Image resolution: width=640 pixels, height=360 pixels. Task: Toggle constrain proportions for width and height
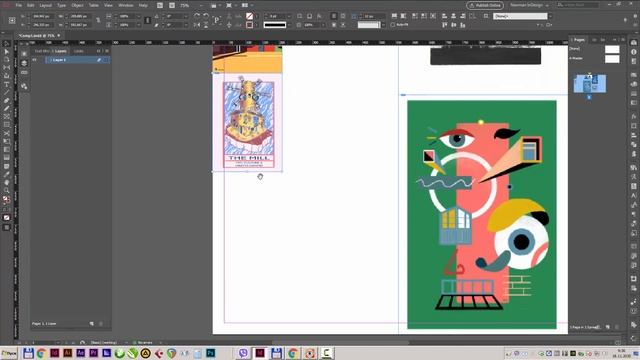click(98, 20)
